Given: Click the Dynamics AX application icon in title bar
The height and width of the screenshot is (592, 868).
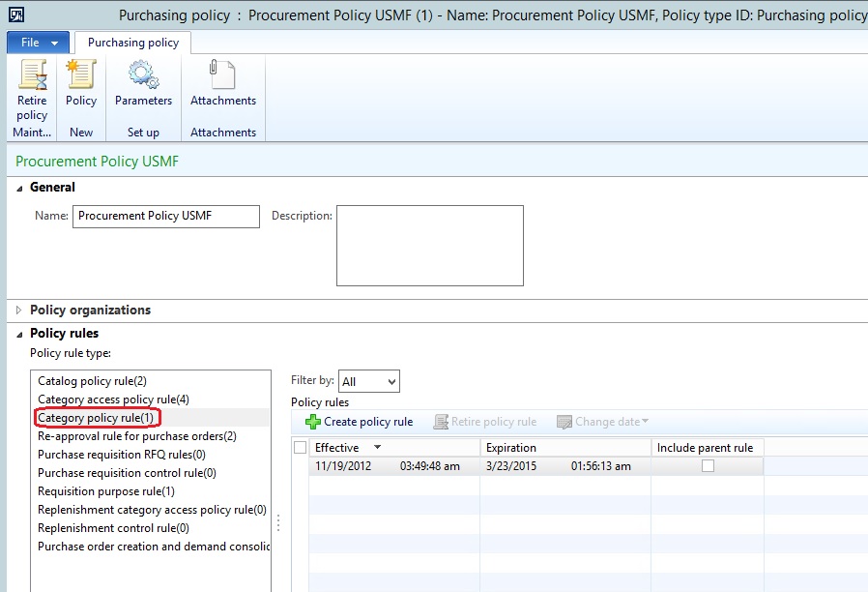Looking at the screenshot, I should (x=16, y=15).
